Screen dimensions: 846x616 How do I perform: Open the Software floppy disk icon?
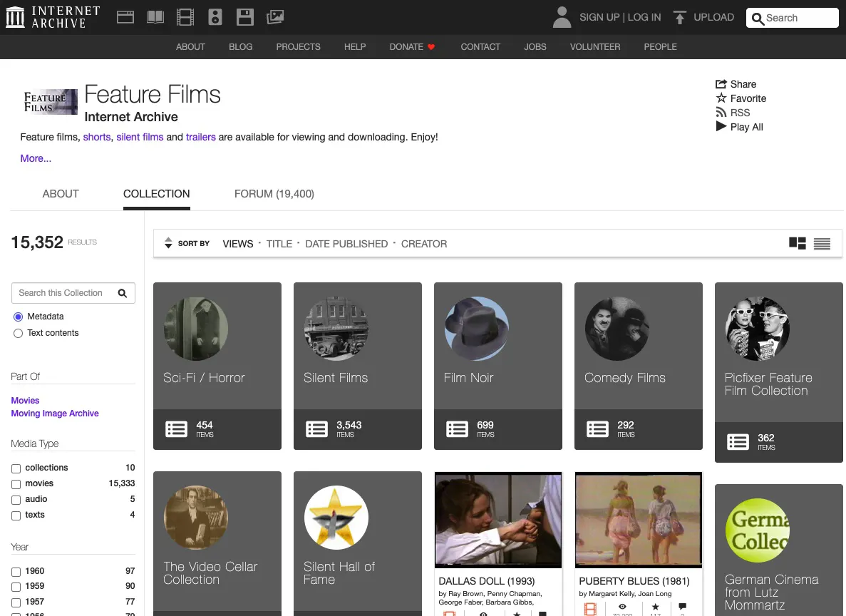[x=245, y=17]
